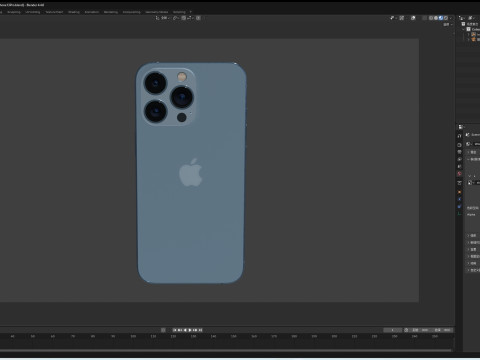480x360 pixels.
Task: Open the Sculpting workspace tab
Action: (14, 12)
